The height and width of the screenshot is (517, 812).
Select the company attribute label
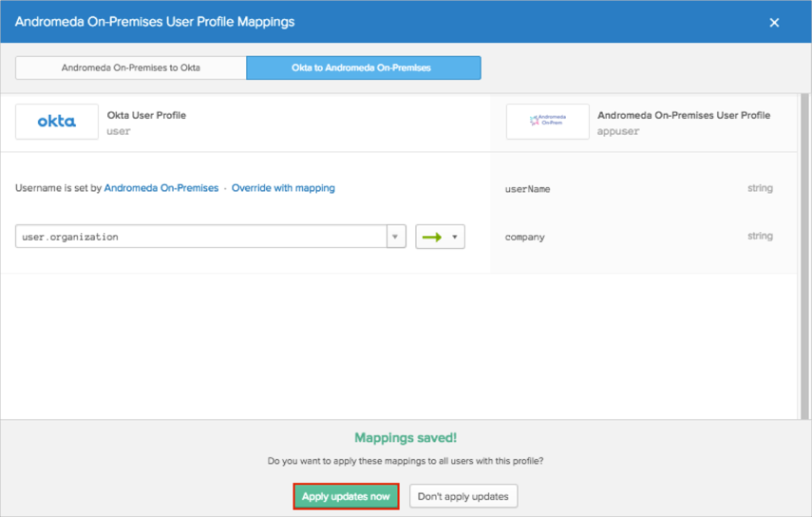525,237
